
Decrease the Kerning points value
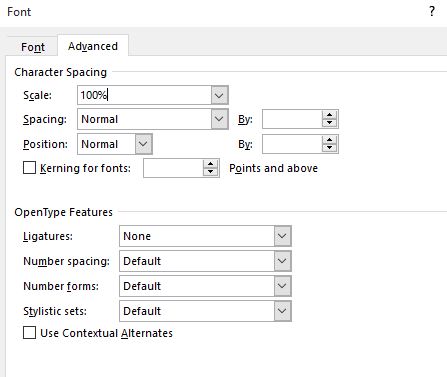coord(211,172)
